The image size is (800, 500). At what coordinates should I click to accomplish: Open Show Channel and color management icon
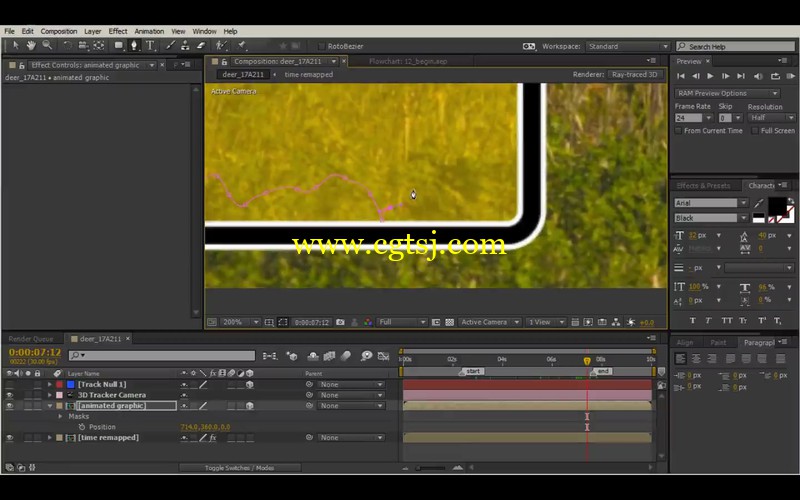(x=368, y=322)
